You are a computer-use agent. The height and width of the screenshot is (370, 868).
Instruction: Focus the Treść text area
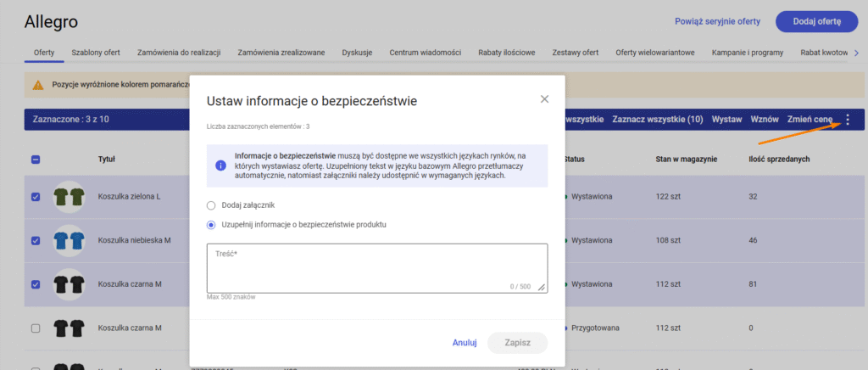point(377,268)
